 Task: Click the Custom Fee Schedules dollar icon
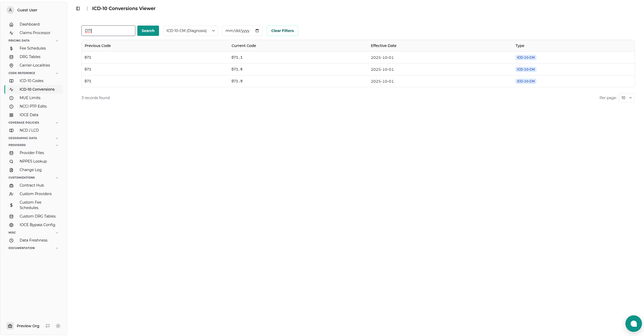coord(11,205)
